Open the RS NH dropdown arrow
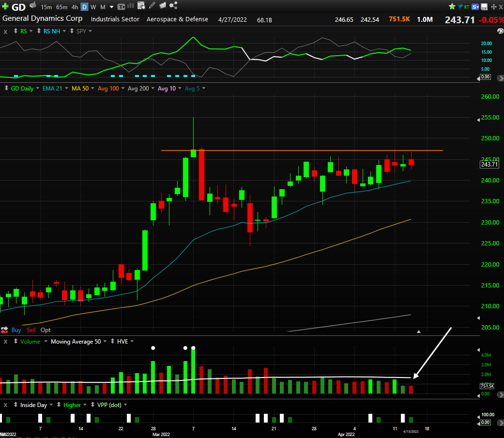This screenshot has height=438, width=504. [64, 31]
